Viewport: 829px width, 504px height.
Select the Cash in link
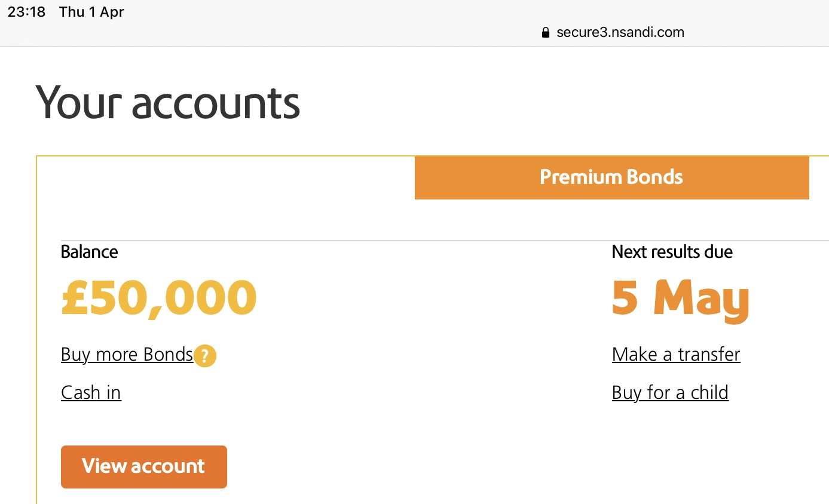(x=91, y=393)
